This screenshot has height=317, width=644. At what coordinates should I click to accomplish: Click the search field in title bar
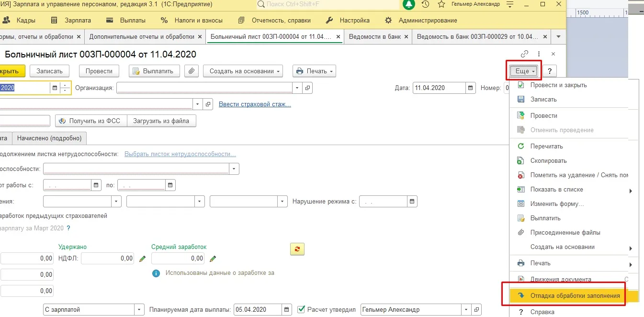click(328, 4)
